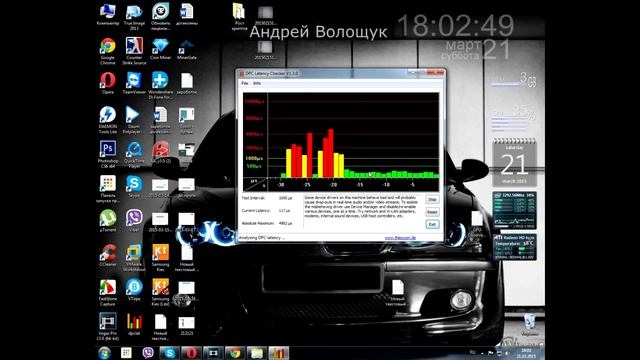Image resolution: width=640 pixels, height=360 pixels.
Task: Open the Info menu in DPC Latency Checker
Action: tap(257, 83)
